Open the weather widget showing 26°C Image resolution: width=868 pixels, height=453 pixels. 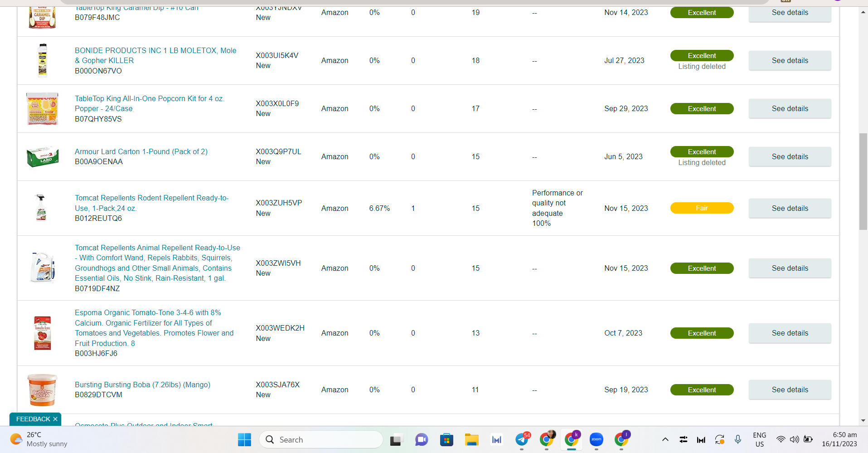coord(39,439)
